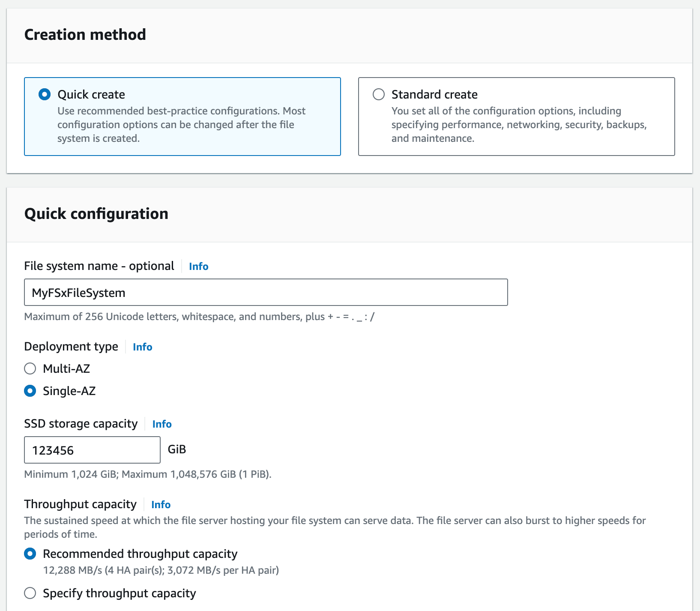Click the Single-AZ label text

pyautogui.click(x=69, y=391)
